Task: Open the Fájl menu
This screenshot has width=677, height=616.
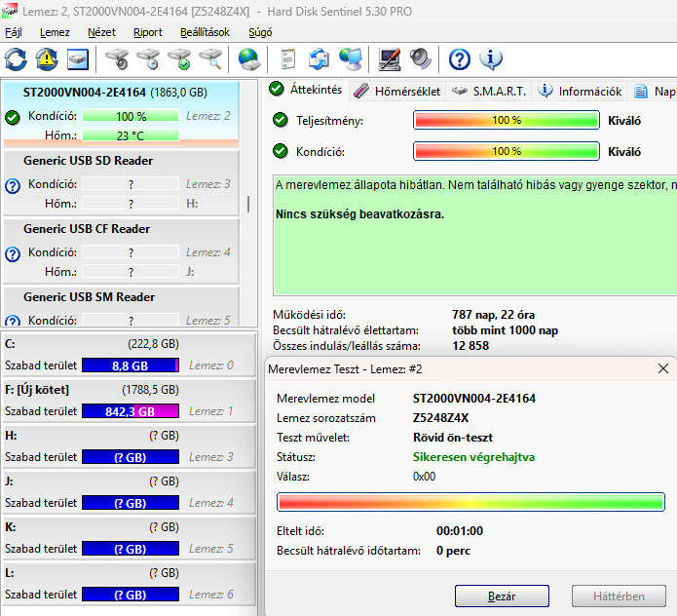Action: [14, 32]
